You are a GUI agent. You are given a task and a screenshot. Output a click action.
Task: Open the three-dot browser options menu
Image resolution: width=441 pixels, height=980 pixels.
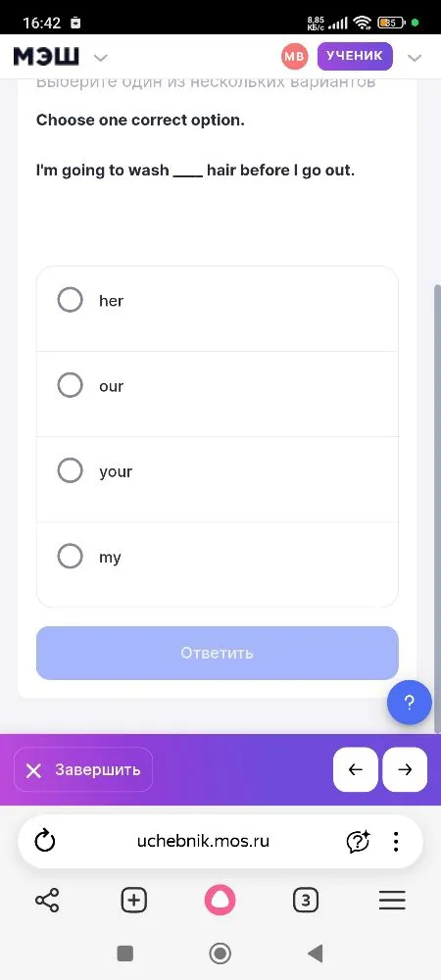click(x=396, y=841)
